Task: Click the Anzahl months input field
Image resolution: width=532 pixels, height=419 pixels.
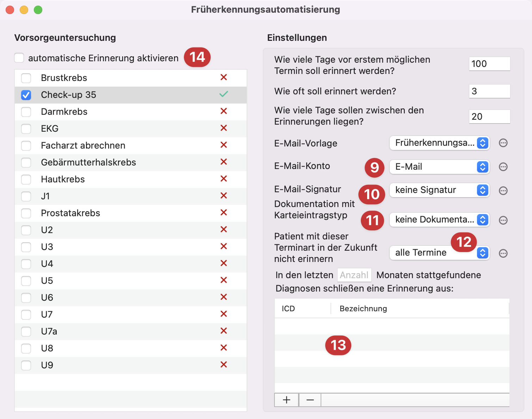Action: click(x=354, y=275)
